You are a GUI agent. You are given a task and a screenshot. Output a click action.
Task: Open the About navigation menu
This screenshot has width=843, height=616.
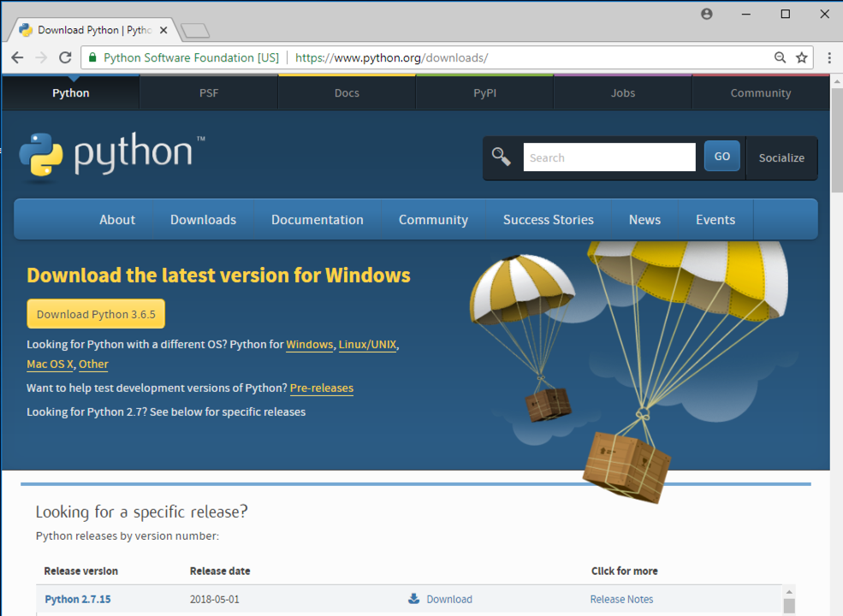click(117, 219)
